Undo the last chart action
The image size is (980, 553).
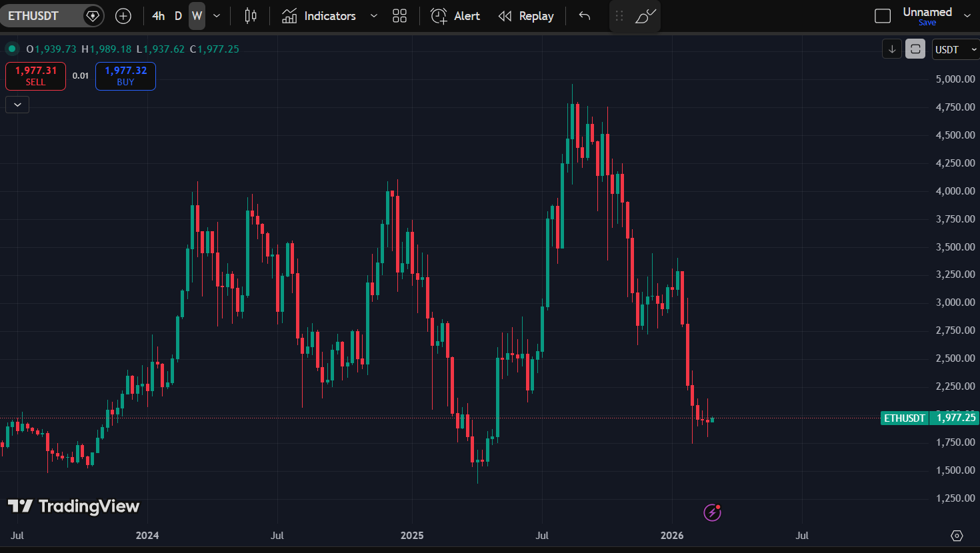585,16
